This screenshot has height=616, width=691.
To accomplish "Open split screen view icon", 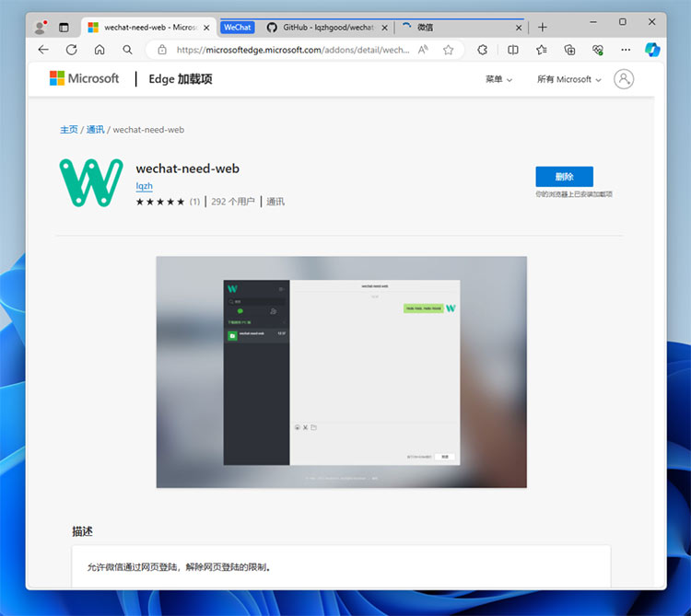I will pos(513,50).
